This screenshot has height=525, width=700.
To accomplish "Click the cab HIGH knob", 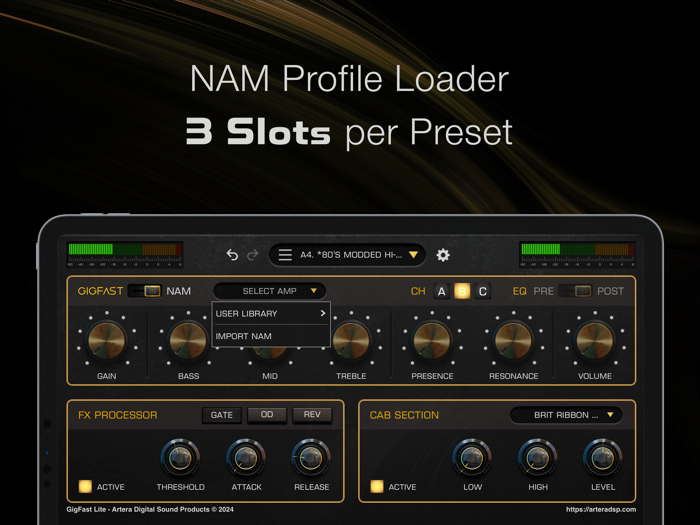I will point(538,458).
